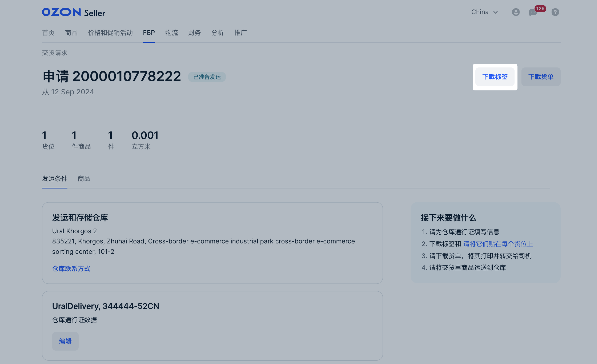Open the help question mark icon
Viewport: 597px width, 364px height.
coord(555,12)
